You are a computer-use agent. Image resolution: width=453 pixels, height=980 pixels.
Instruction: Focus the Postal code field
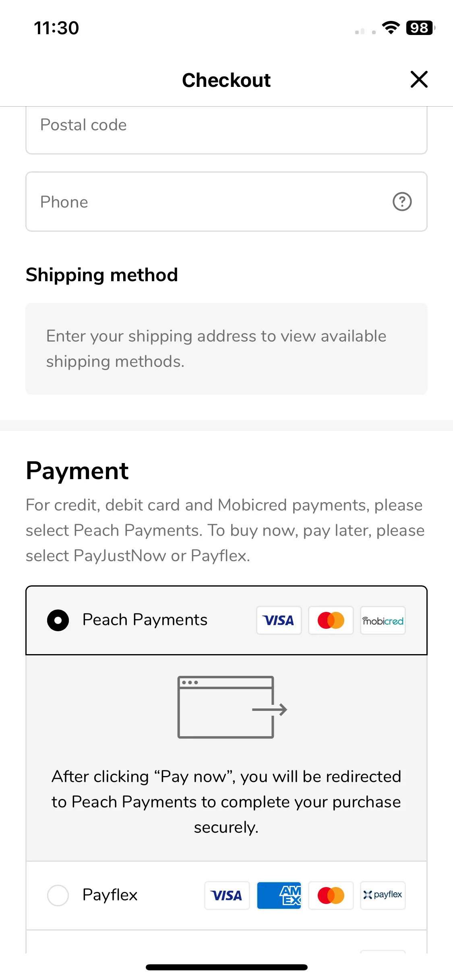click(226, 130)
